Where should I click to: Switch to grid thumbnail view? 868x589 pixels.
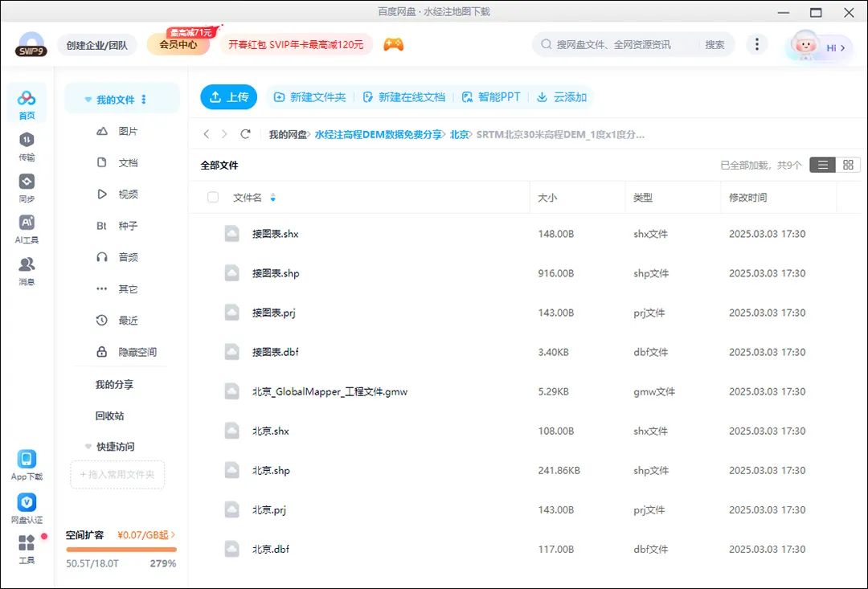848,165
